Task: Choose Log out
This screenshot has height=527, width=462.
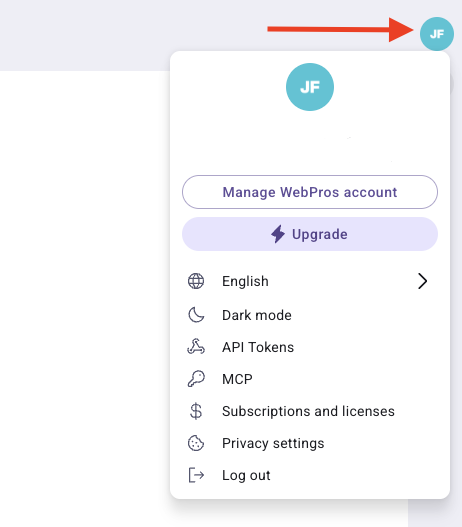Action: [x=310, y=475]
